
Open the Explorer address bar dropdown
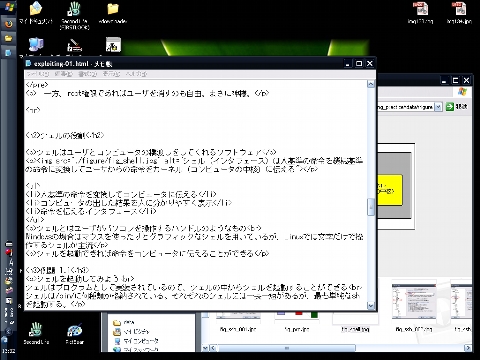(438, 107)
